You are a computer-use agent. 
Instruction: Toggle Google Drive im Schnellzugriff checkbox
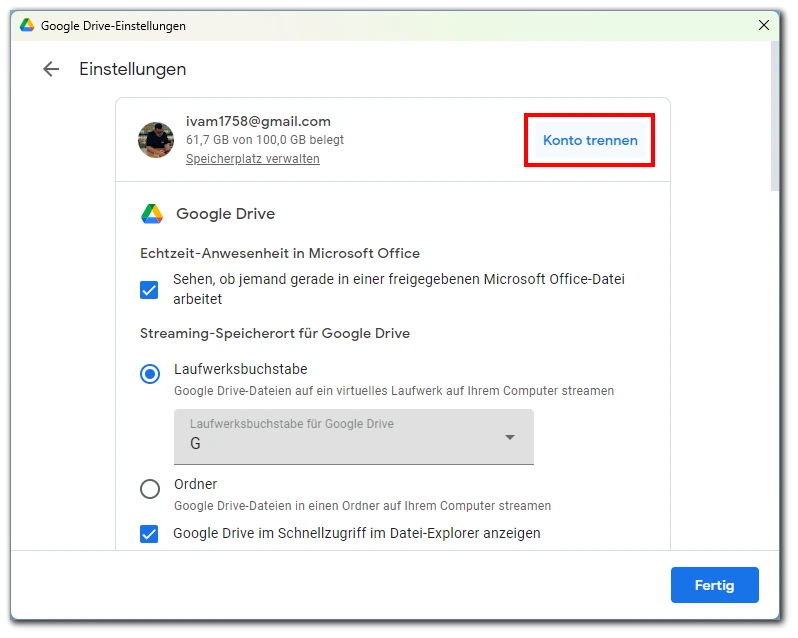(149, 534)
